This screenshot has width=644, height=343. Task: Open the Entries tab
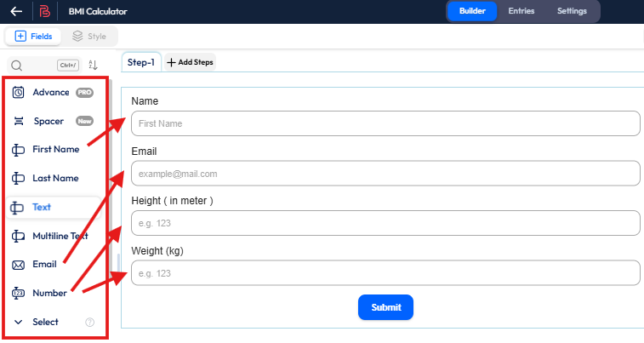(521, 11)
